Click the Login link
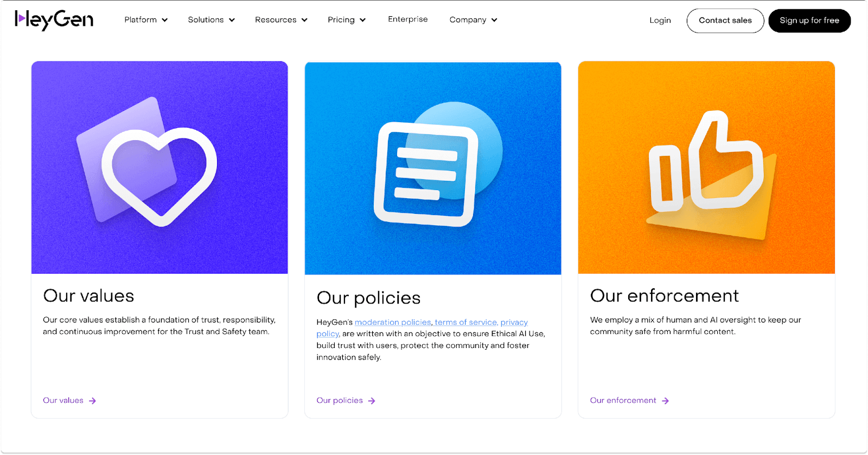Screen dimensions: 868x455 click(x=660, y=21)
